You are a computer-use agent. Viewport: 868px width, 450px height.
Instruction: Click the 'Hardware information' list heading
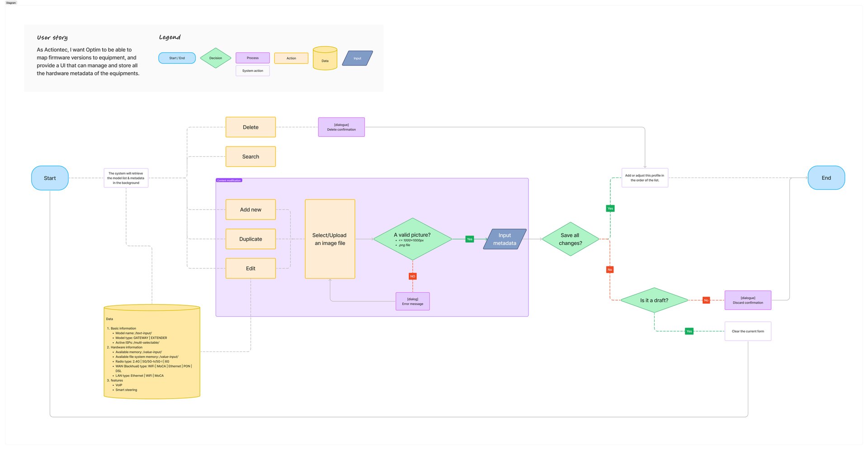(126, 347)
